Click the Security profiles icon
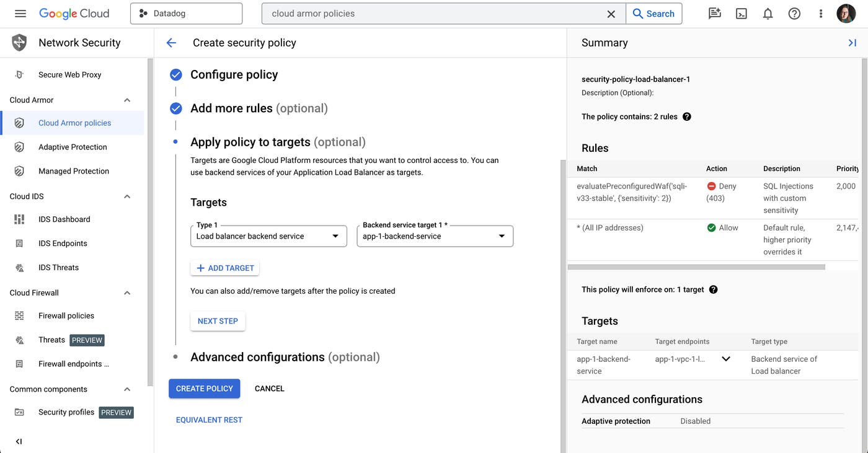868x453 pixels. (x=19, y=412)
